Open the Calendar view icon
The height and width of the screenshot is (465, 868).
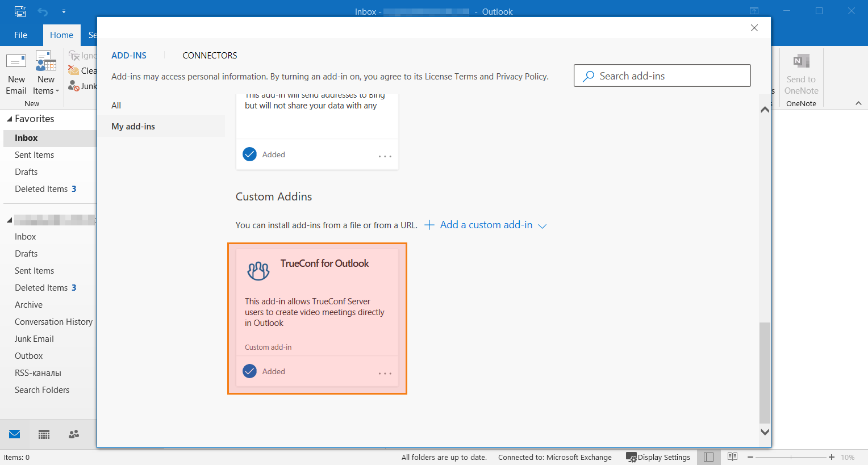pyautogui.click(x=44, y=434)
